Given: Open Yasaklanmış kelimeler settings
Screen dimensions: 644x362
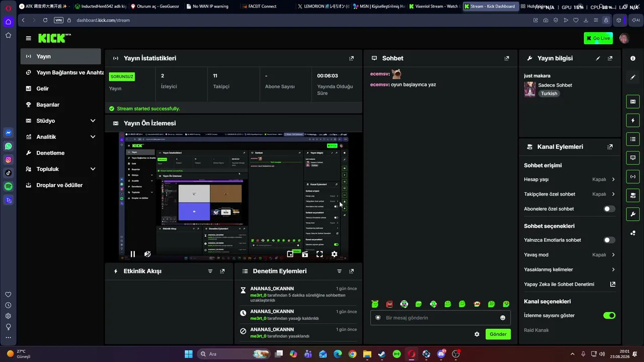Looking at the screenshot, I should pyautogui.click(x=570, y=269).
